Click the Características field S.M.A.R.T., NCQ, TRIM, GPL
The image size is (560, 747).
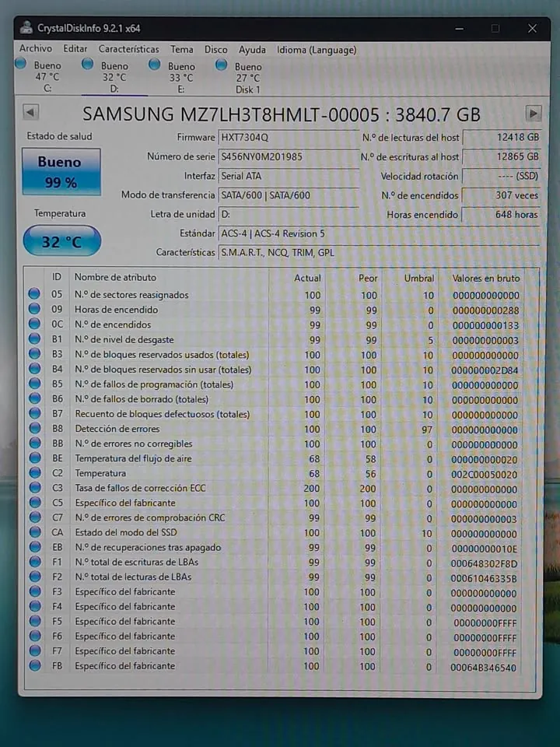pyautogui.click(x=379, y=252)
